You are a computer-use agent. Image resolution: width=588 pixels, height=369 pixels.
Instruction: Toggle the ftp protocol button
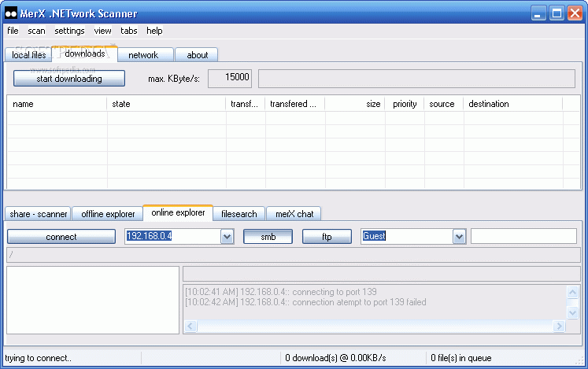[x=327, y=237]
